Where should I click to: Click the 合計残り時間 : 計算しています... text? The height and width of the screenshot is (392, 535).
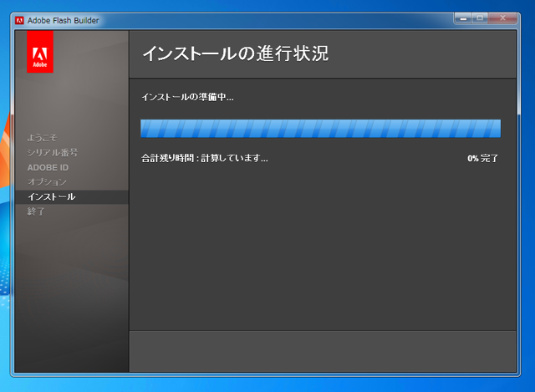pos(205,158)
